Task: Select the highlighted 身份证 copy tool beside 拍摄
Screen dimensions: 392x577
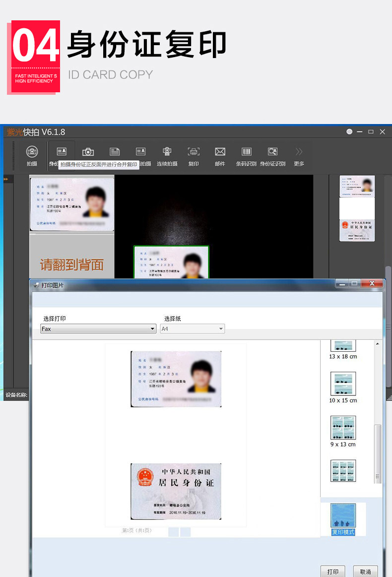Action: (62, 155)
